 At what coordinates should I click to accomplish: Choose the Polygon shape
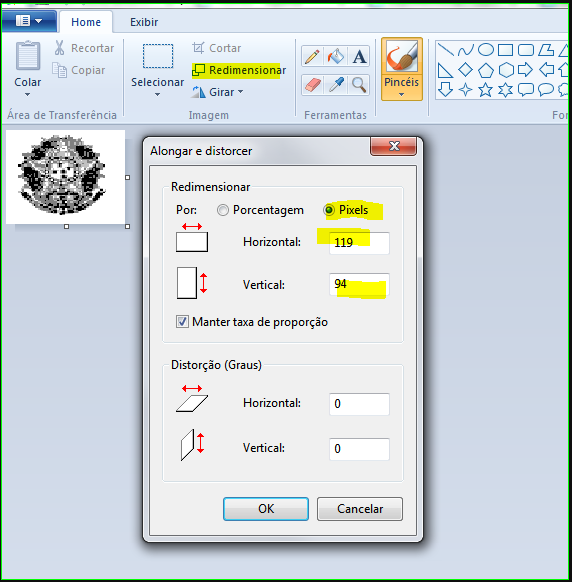[x=546, y=49]
